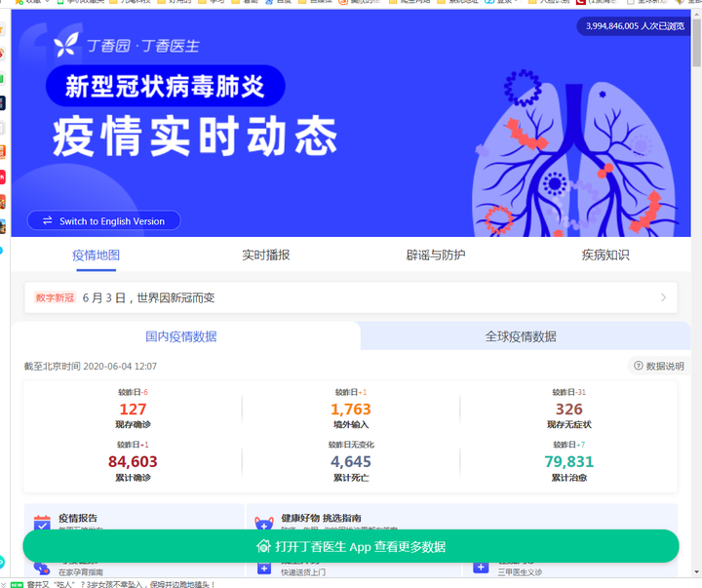702x588 pixels.
Task: Click the 1,763 境外输入 figure
Action: click(351, 409)
